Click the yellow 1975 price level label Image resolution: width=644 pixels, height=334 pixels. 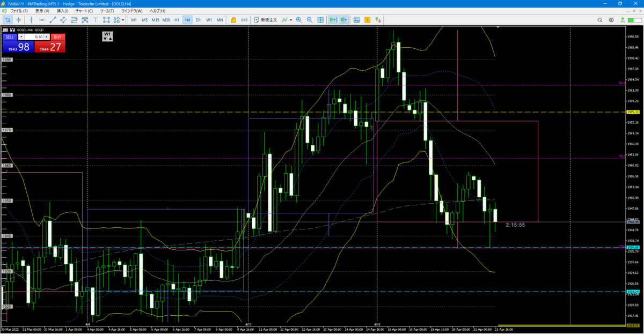pyautogui.click(x=632, y=112)
